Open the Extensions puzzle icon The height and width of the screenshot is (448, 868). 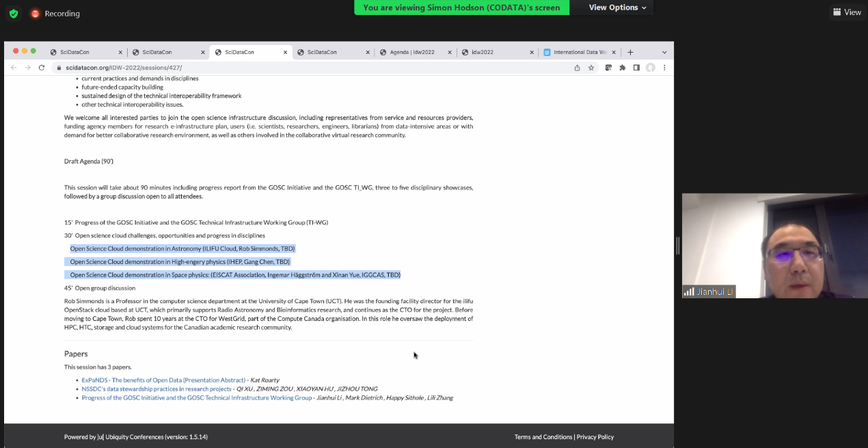622,68
